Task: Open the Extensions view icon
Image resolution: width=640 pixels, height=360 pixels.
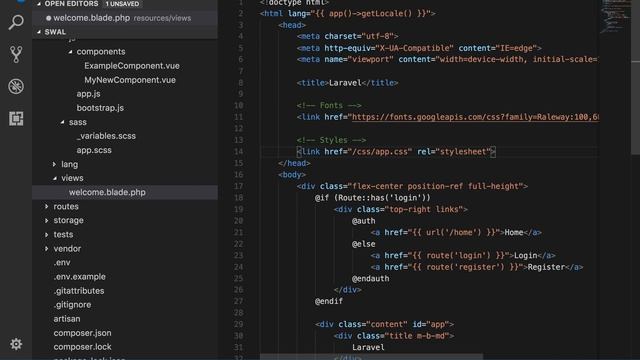Action: click(x=16, y=118)
